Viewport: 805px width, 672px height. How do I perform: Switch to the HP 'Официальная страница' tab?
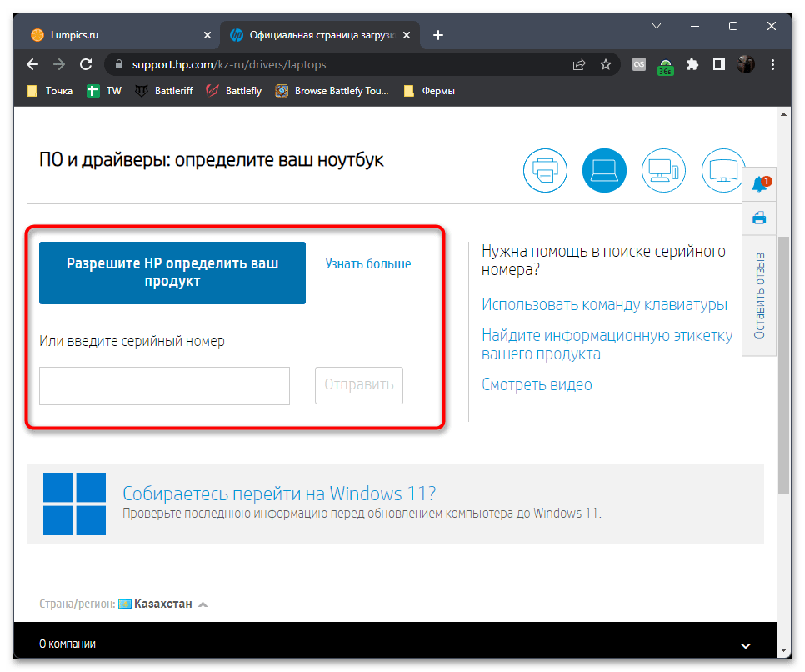coord(320,35)
